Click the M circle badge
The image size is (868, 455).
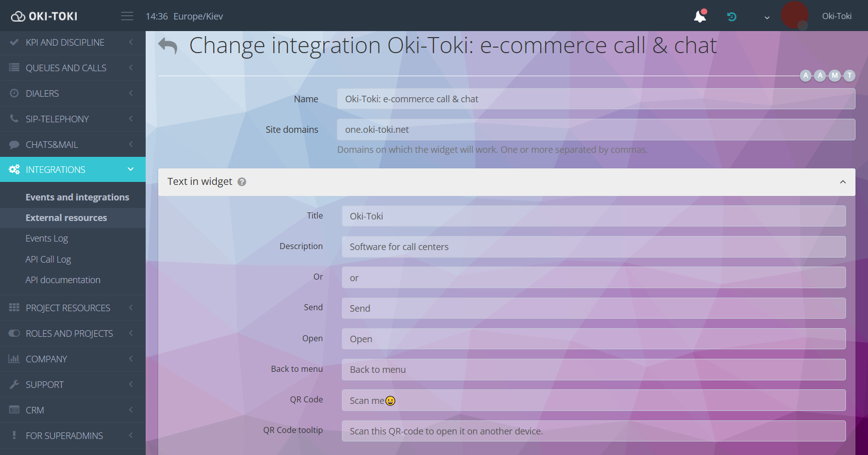pos(834,76)
